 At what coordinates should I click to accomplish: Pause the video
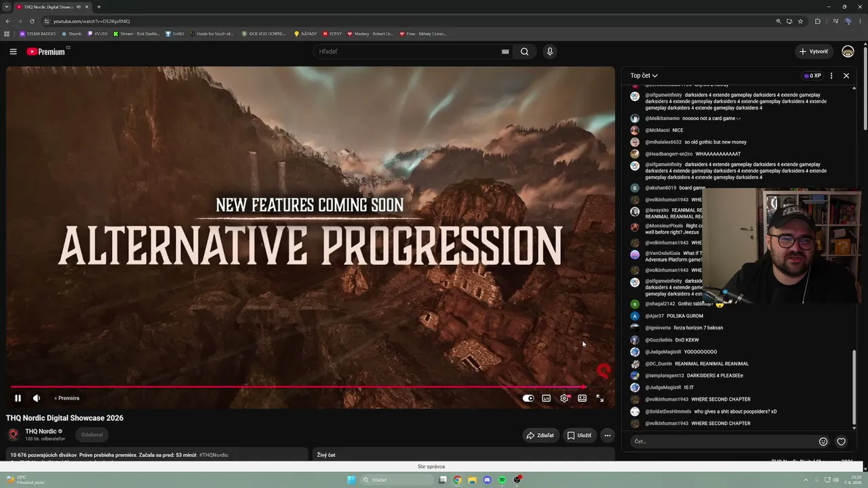[18, 399]
